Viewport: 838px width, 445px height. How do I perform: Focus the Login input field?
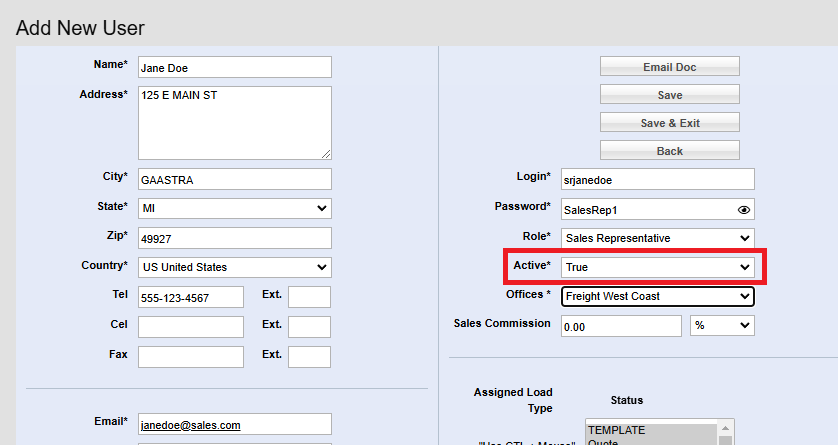point(657,179)
